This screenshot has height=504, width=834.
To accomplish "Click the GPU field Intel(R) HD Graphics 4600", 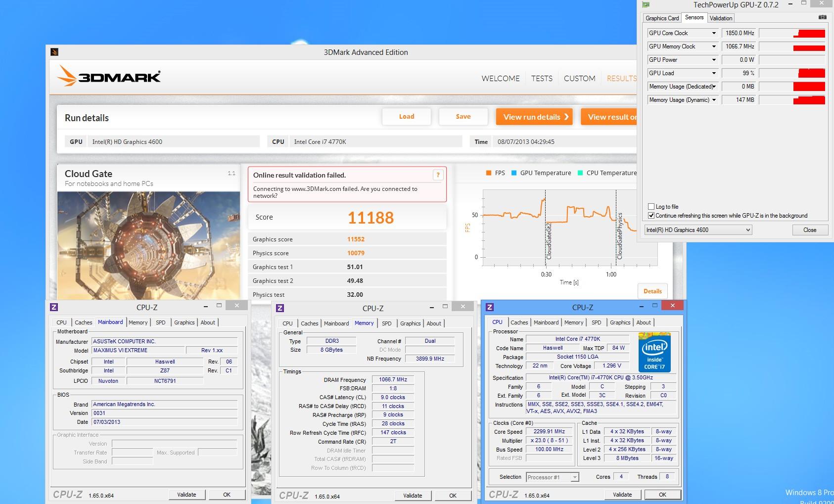I will (x=173, y=142).
